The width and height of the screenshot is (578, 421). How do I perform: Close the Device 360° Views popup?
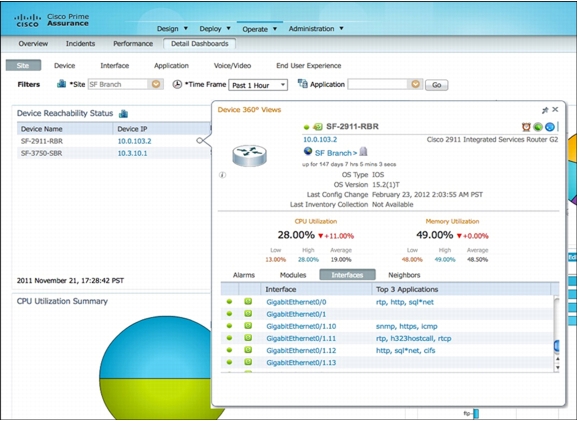click(x=555, y=109)
